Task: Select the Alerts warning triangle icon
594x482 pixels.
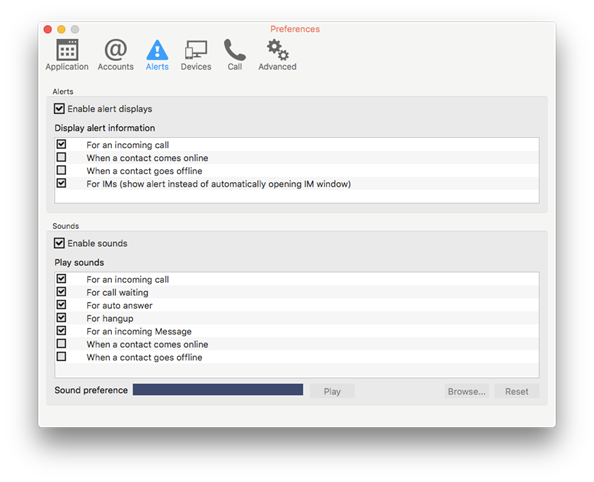Action: pyautogui.click(x=157, y=50)
